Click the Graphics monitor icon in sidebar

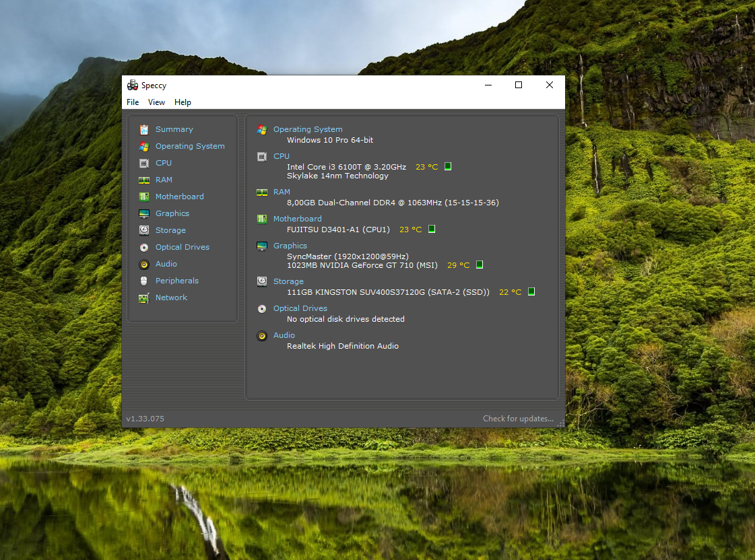[x=144, y=213]
